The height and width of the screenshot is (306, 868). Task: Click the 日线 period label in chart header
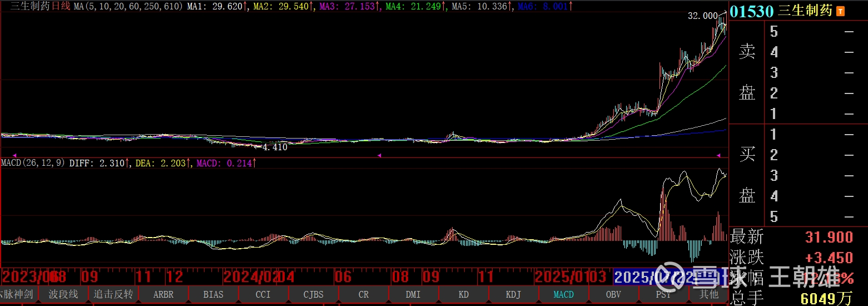click(61, 7)
